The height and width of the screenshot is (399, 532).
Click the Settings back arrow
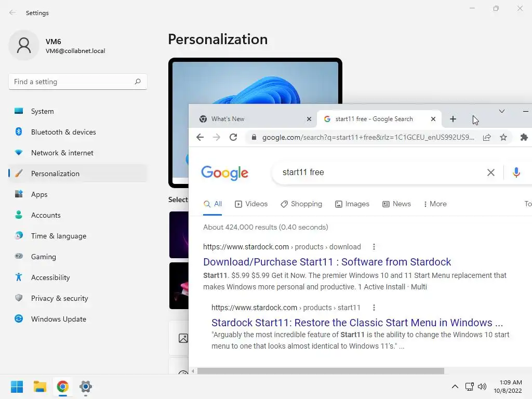click(12, 12)
